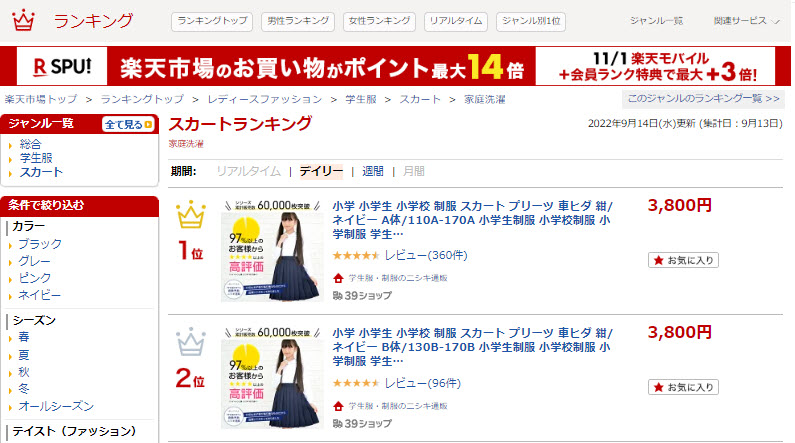Click the red crown ranking logo
Image resolution: width=795 pixels, height=443 pixels.
click(23, 20)
